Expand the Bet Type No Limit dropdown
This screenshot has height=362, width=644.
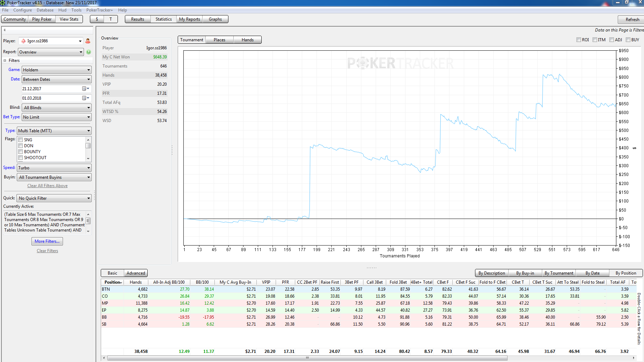coord(56,117)
